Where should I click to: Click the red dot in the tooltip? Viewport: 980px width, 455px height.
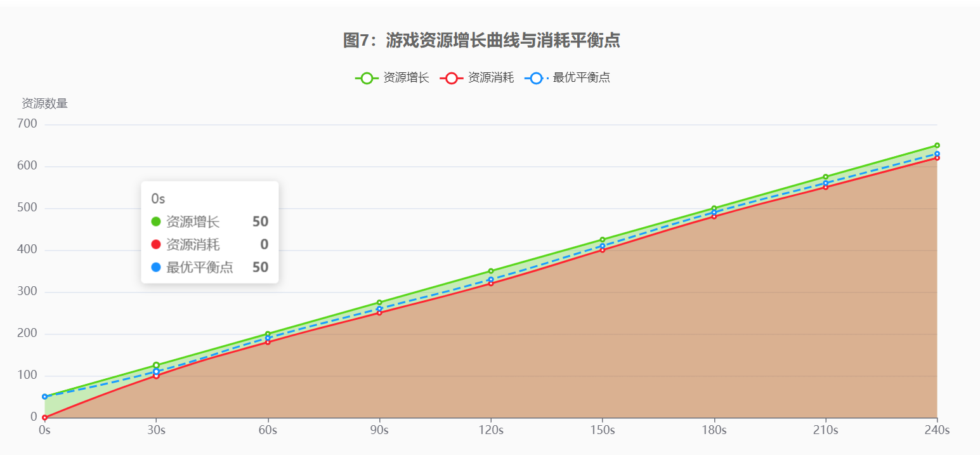(156, 244)
